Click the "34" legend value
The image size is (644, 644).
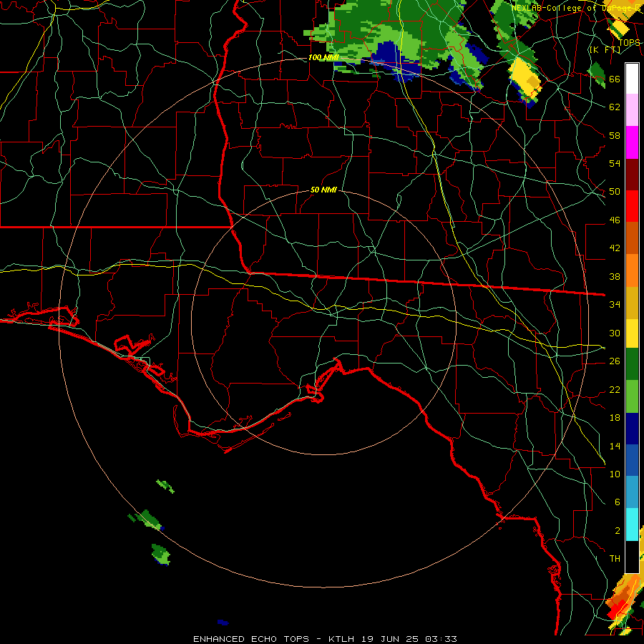[615, 304]
